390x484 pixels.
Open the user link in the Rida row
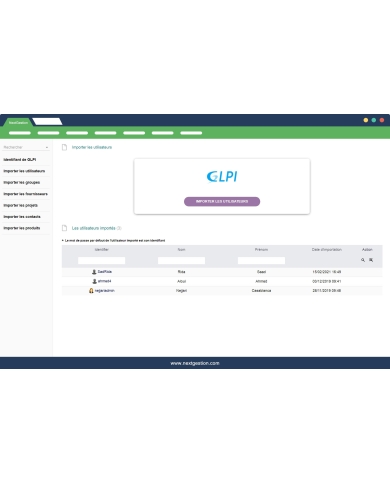[105, 272]
